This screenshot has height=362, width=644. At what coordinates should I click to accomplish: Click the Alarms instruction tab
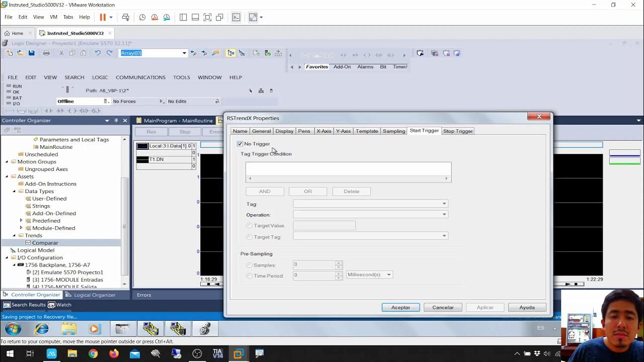[x=365, y=67]
